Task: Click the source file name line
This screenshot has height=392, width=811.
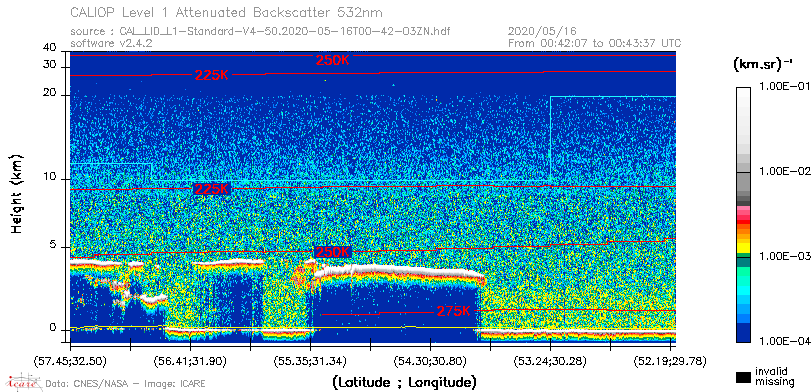Action: (x=260, y=32)
